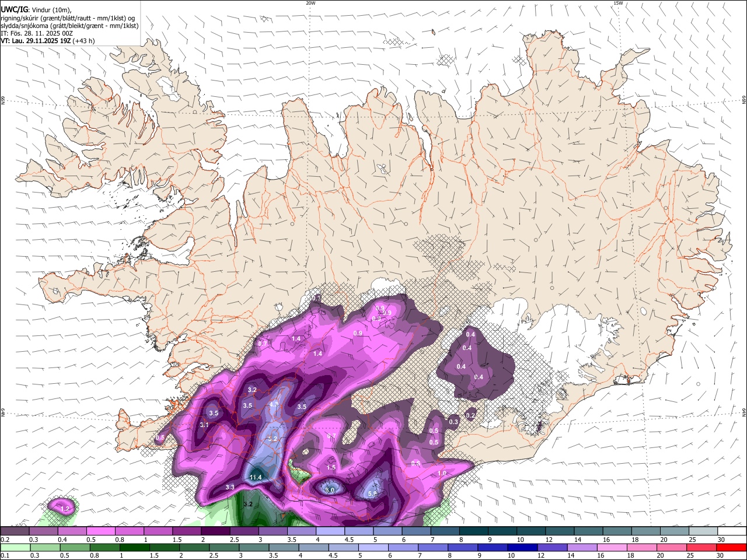
Task: Select the 1.0 label on the southeast tip
Action: tap(442, 473)
